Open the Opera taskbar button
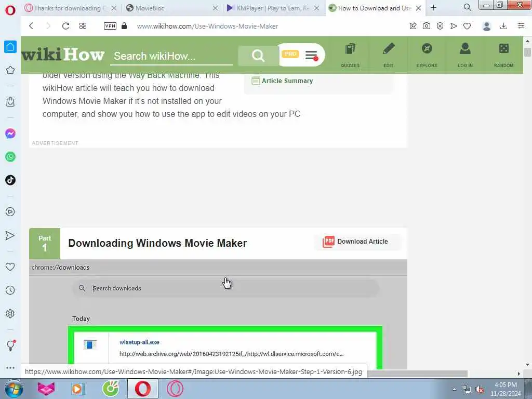The width and height of the screenshot is (532, 399). [x=143, y=389]
